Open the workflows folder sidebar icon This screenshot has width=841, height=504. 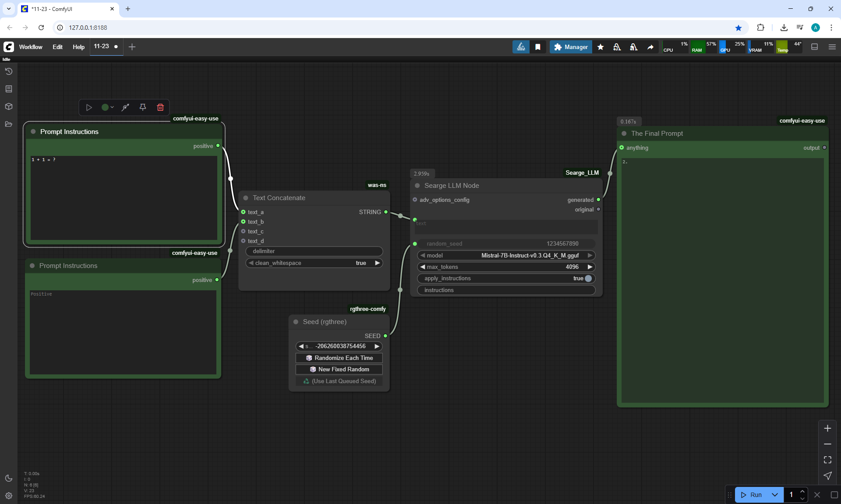tap(8, 124)
